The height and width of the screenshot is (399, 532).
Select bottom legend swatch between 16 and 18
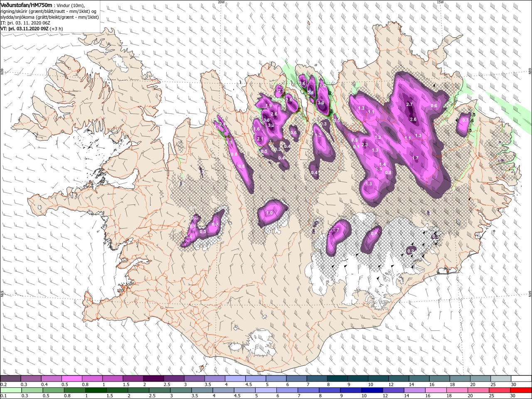pos(436,390)
